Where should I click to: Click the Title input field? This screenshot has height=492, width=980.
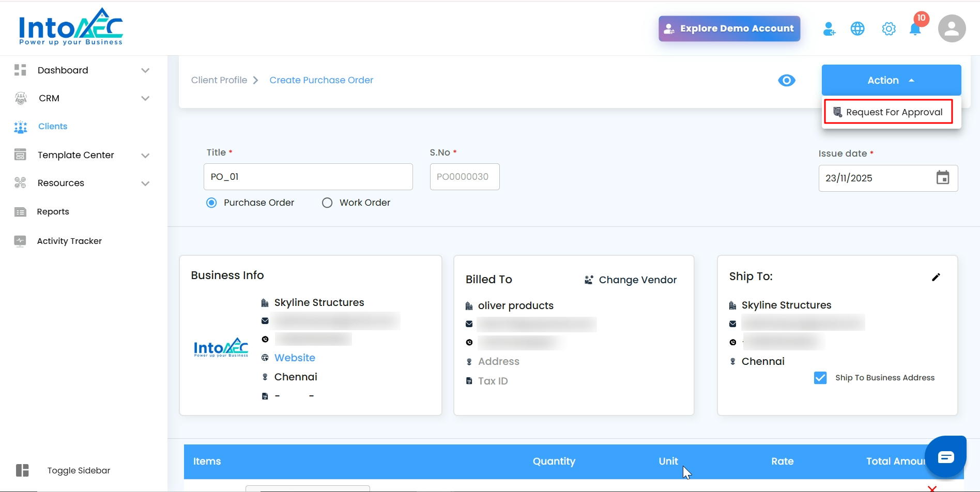[x=308, y=177]
